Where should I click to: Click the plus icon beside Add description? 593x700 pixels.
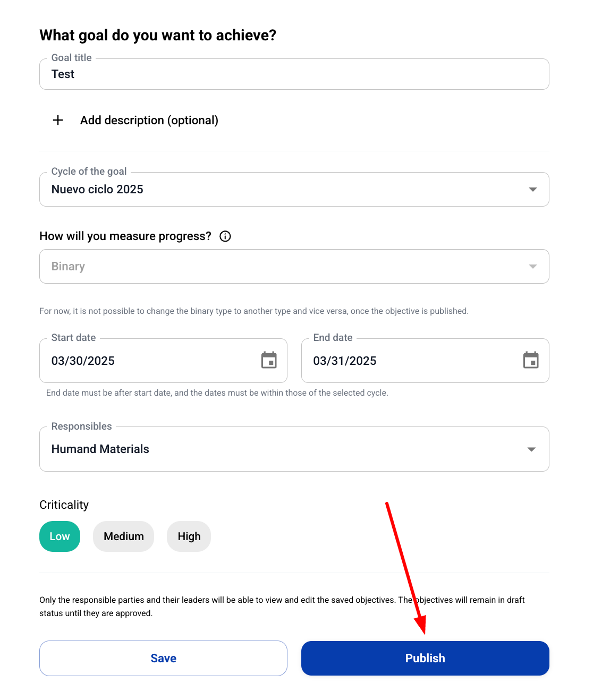click(x=58, y=120)
